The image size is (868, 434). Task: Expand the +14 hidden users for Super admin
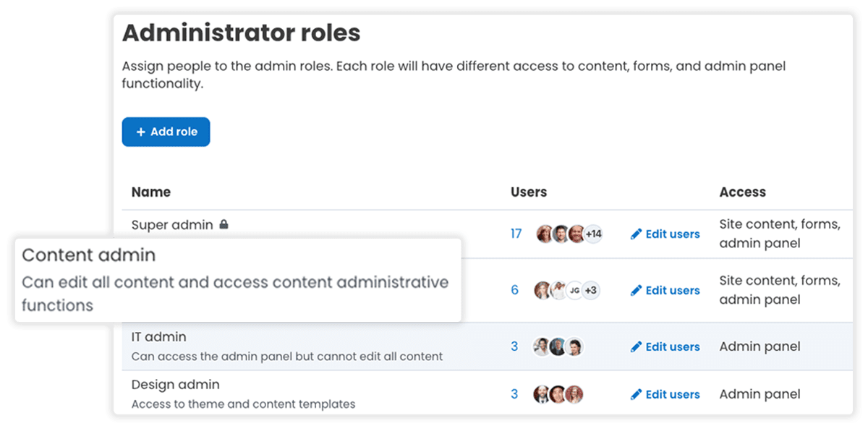(593, 233)
